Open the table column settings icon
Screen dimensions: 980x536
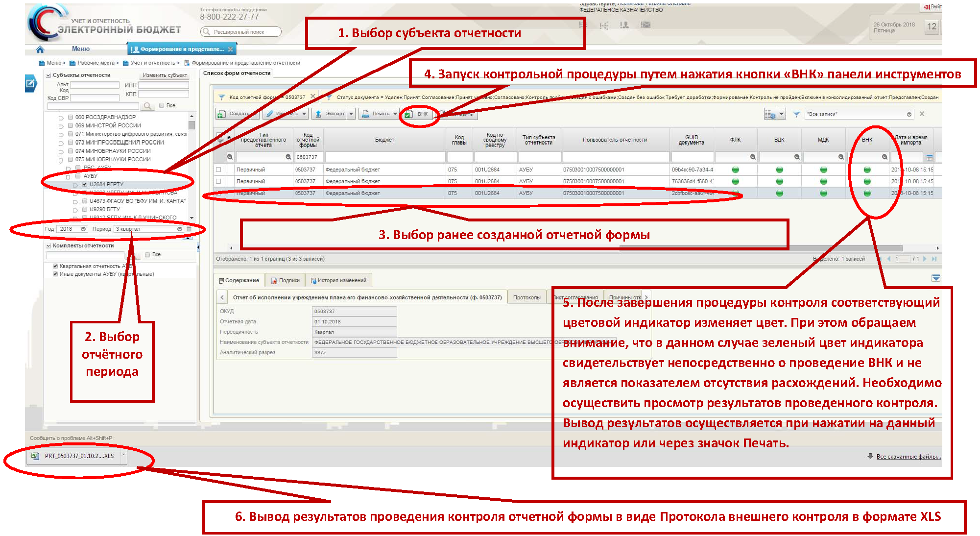(770, 114)
